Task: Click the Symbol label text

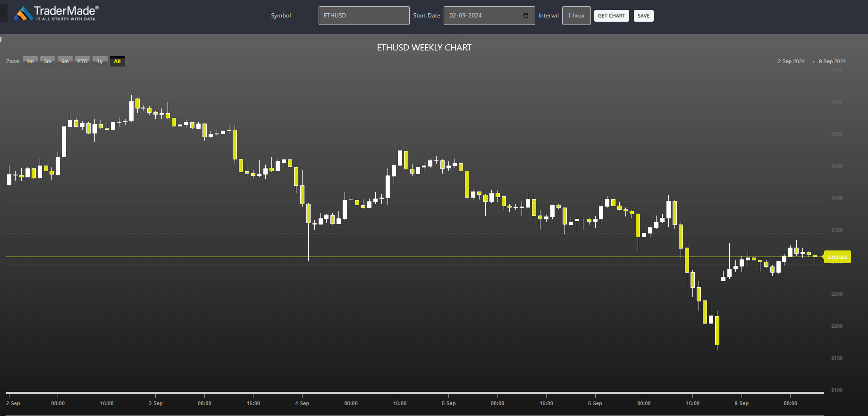Action: point(281,16)
